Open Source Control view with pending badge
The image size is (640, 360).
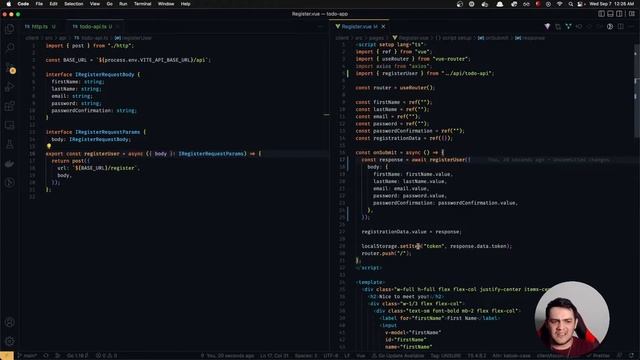(10, 67)
